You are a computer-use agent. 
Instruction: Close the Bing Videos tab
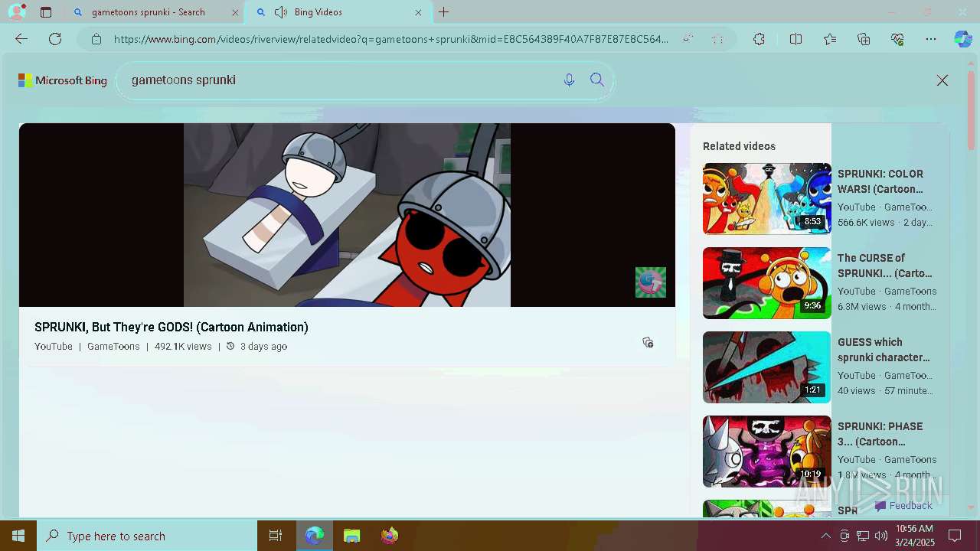click(418, 12)
